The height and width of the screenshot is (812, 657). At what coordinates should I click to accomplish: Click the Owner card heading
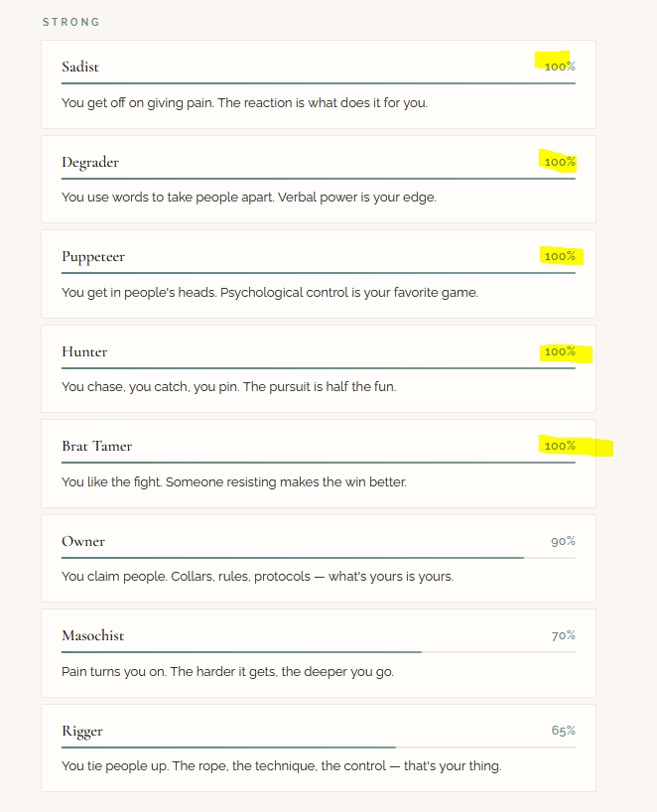click(83, 541)
